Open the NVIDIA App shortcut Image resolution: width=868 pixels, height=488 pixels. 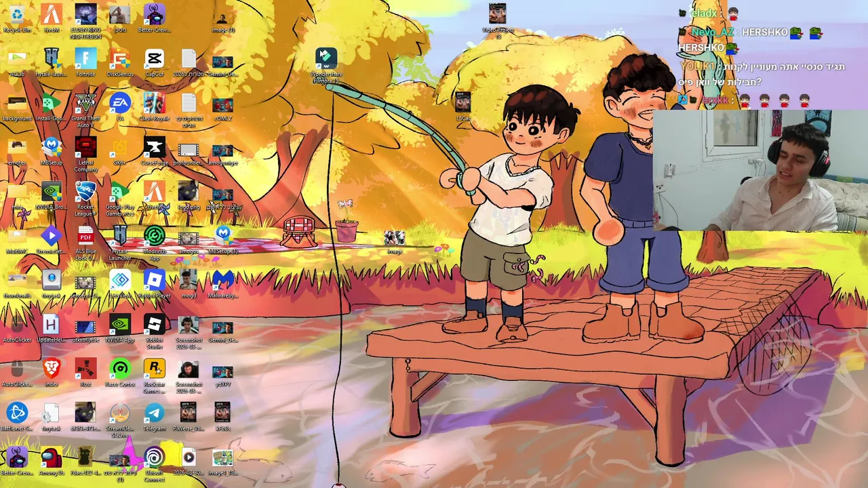(x=120, y=328)
